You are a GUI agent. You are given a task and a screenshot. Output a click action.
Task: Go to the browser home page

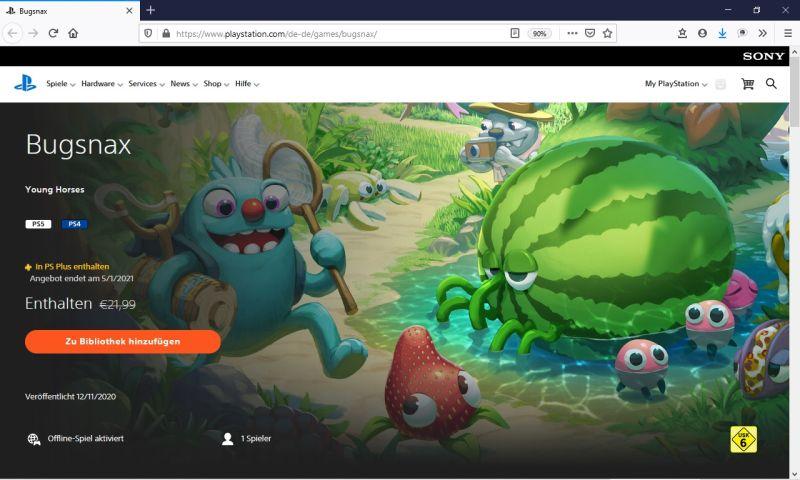click(73, 33)
